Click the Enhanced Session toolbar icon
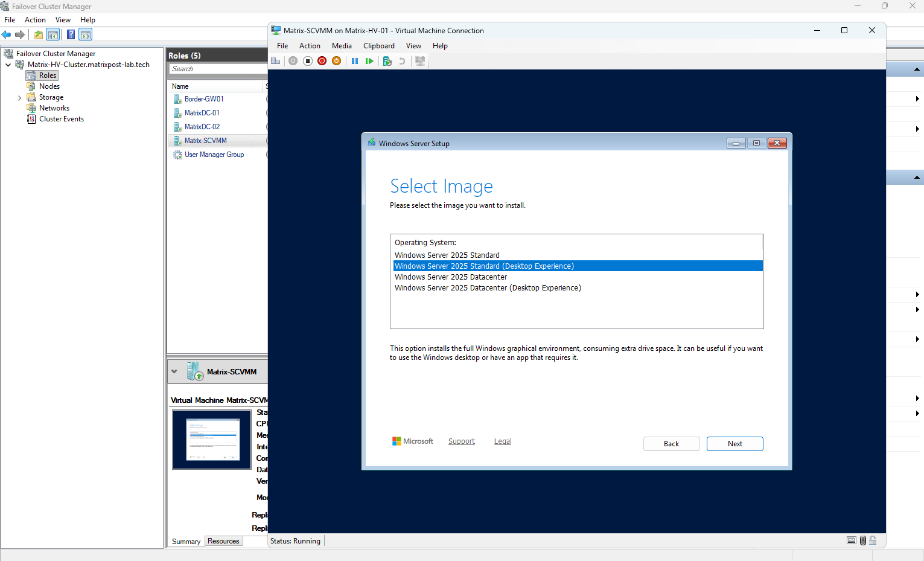This screenshot has height=561, width=924. [x=421, y=61]
